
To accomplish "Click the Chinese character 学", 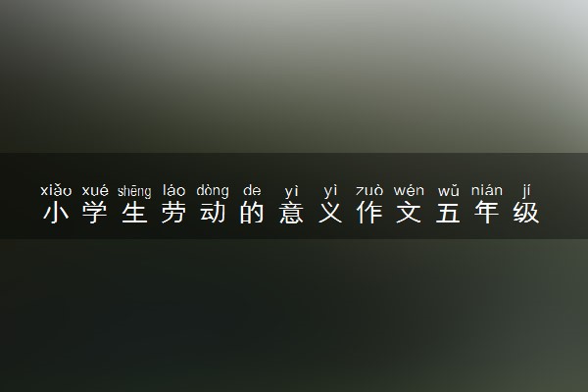I will coord(95,213).
